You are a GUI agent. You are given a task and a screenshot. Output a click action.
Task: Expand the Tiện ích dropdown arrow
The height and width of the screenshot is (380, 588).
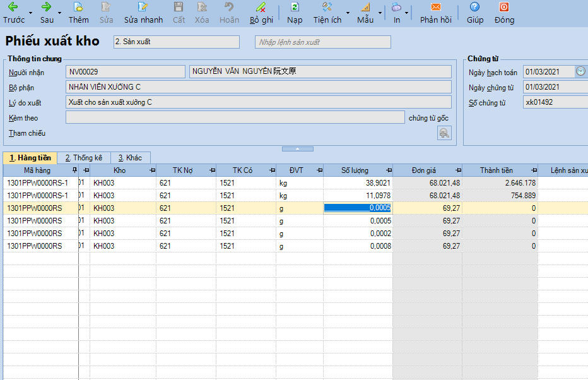348,13
